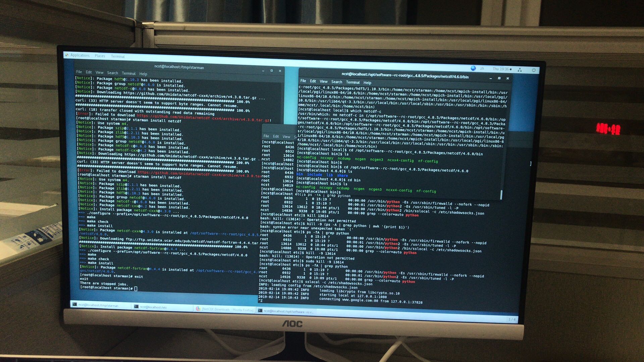The image size is (644, 362).
Task: Open Terminal menu in /tmp/starman terminal
Action: tap(129, 73)
